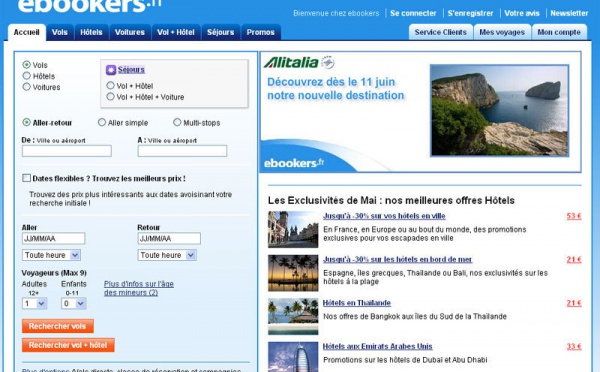Open the Mes voyages tab
Image resolution: width=600 pixels, height=372 pixels.
(502, 32)
